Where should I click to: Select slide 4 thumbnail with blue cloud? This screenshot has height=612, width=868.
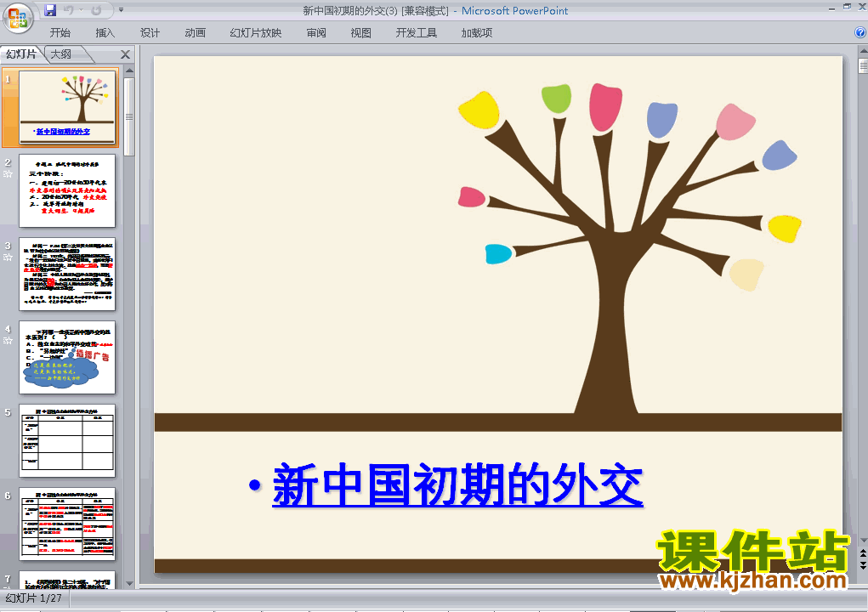point(67,358)
